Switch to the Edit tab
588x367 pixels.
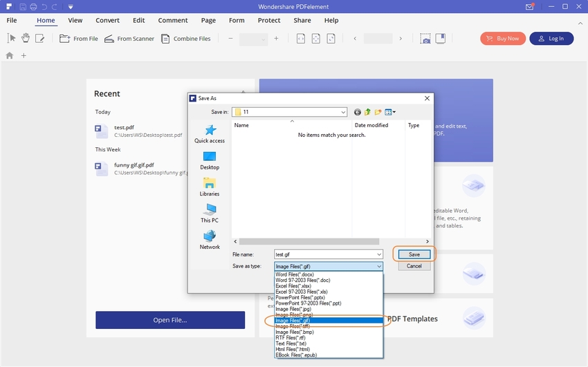tap(139, 20)
